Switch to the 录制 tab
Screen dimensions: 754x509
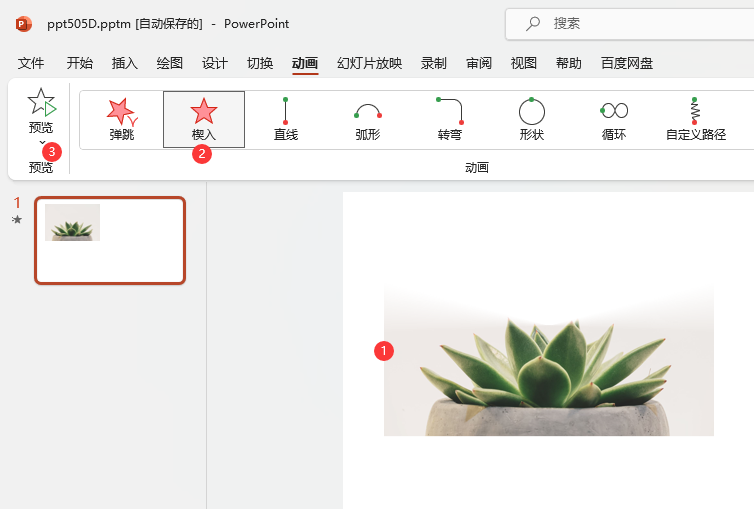point(434,63)
